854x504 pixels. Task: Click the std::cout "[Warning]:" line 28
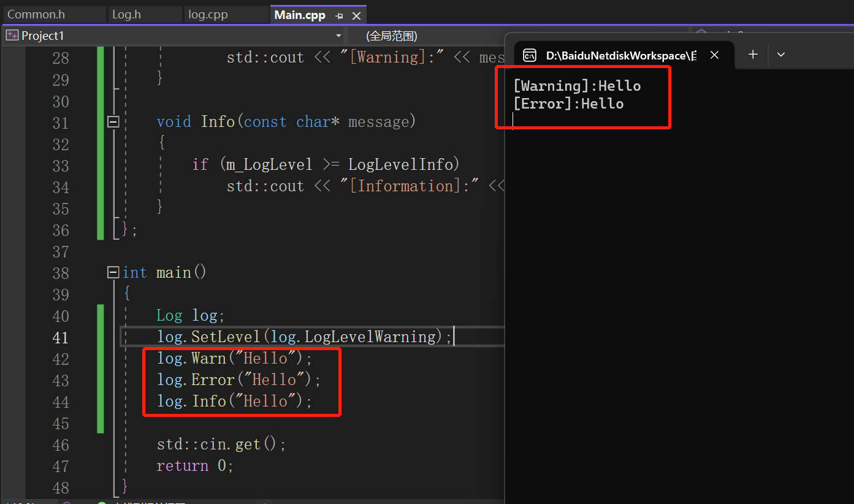coord(365,58)
